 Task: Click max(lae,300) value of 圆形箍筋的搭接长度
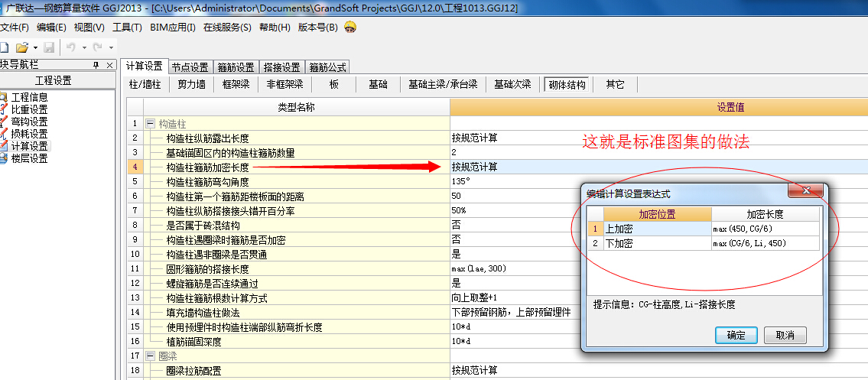tap(479, 269)
